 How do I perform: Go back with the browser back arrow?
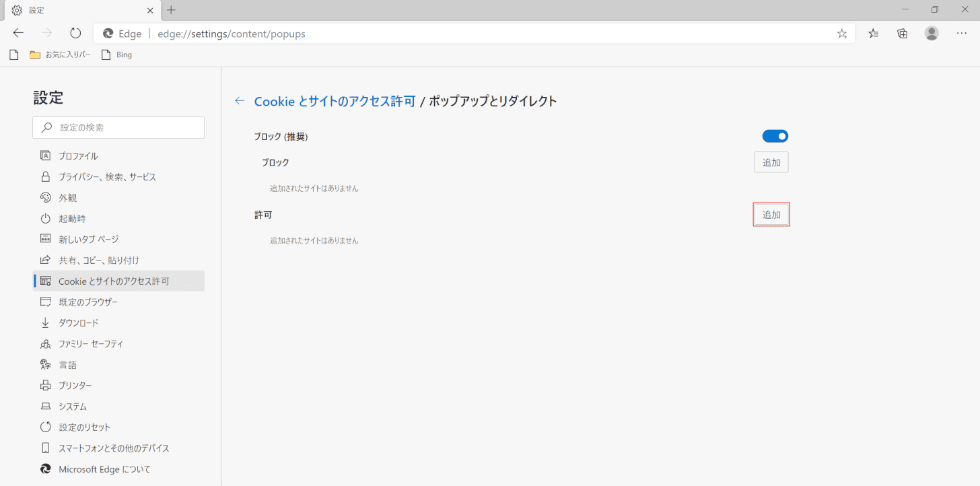tap(18, 33)
